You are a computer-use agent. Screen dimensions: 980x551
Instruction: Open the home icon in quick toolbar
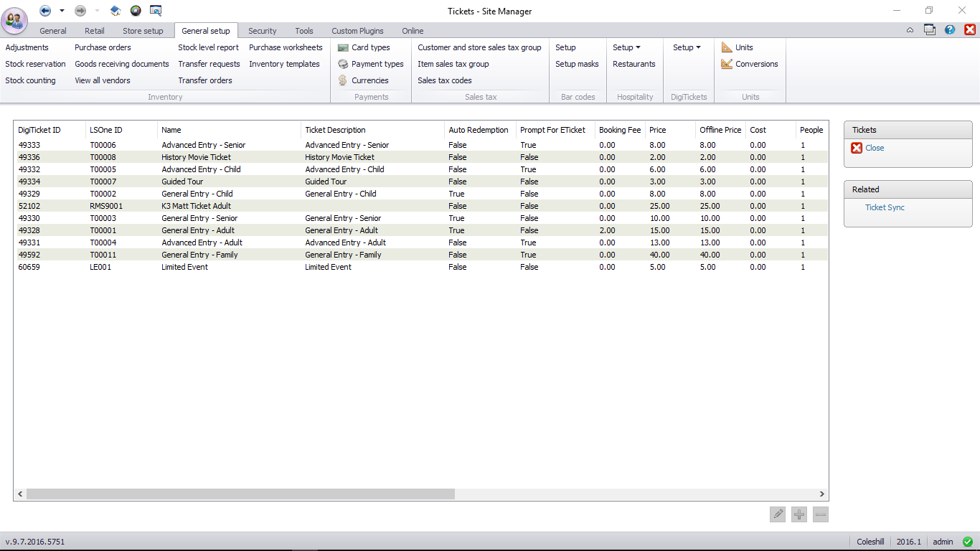coord(116,11)
